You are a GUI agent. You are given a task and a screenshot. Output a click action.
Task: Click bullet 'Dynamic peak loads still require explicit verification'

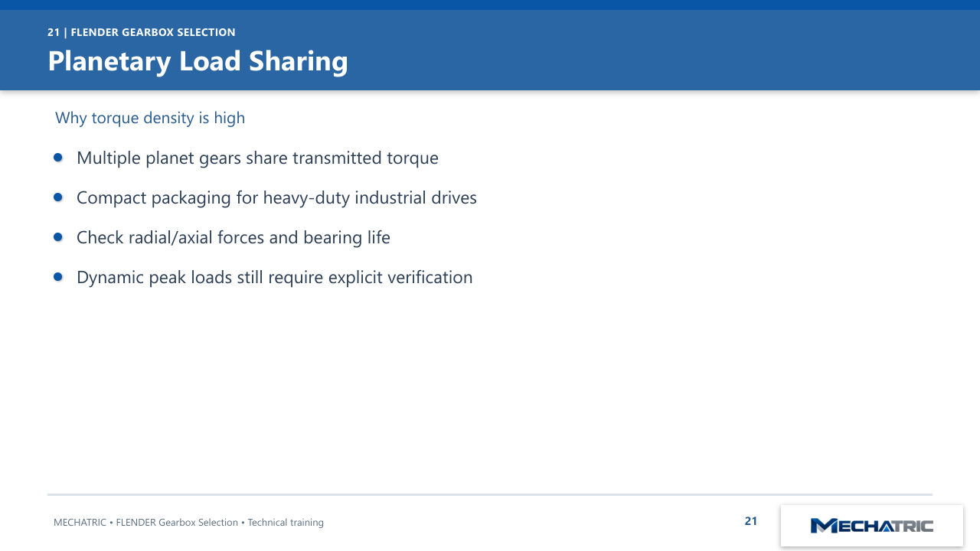click(x=275, y=278)
